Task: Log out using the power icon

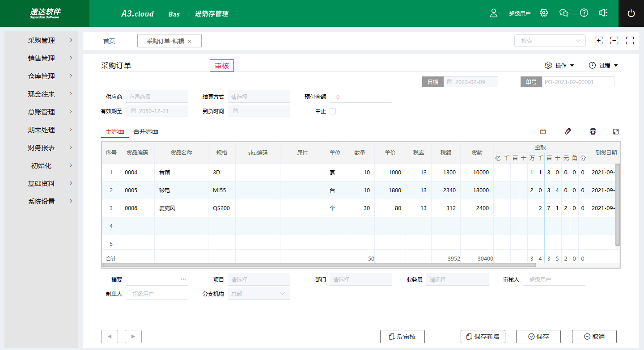Action: coord(631,13)
